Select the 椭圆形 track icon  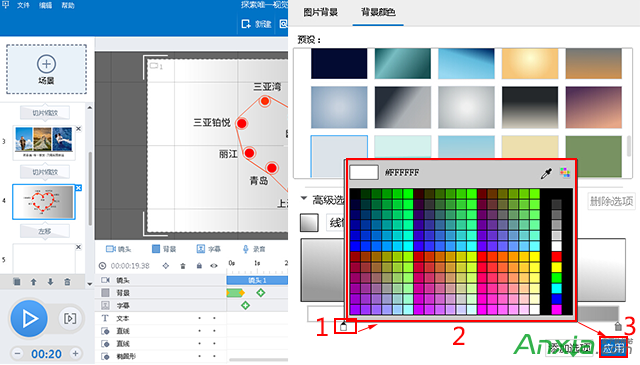tap(105, 356)
